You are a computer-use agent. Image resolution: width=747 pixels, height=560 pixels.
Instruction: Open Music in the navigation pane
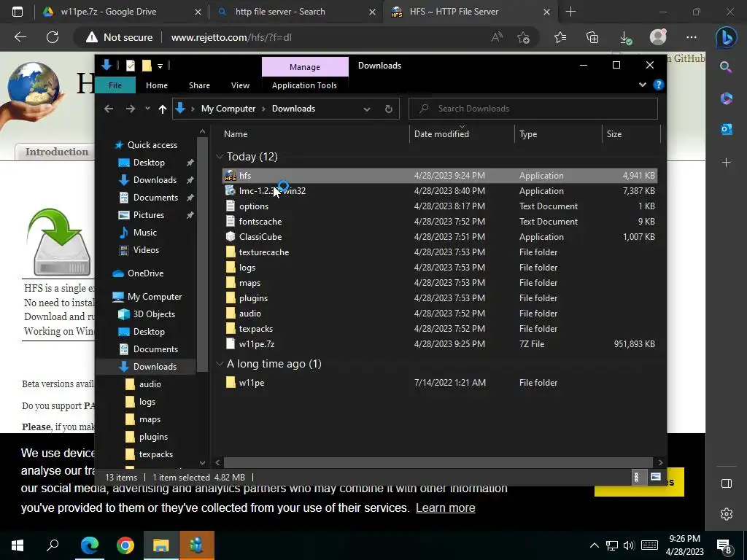coord(145,233)
